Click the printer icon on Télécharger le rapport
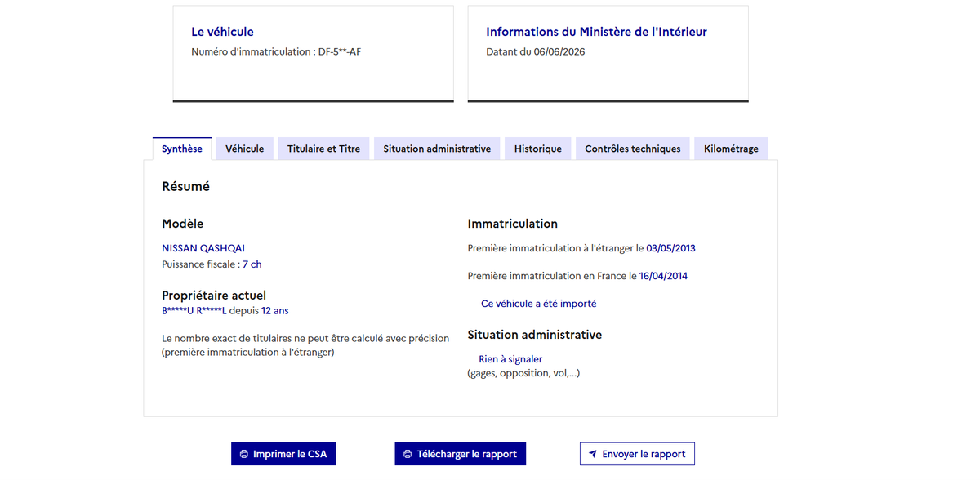This screenshot has width=980, height=480. tap(408, 454)
